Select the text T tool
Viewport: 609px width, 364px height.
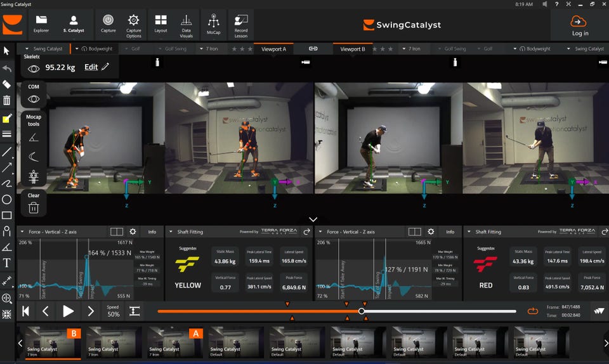pos(6,263)
